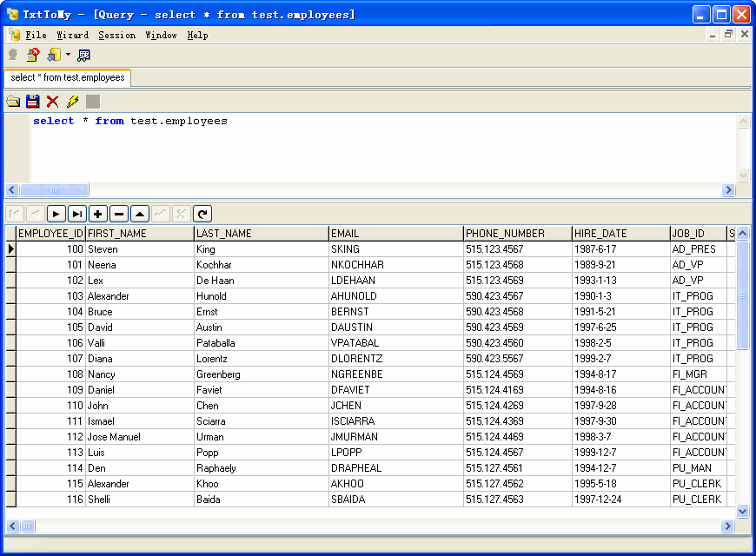Clear the query using red X icon
756x556 pixels.
click(52, 102)
